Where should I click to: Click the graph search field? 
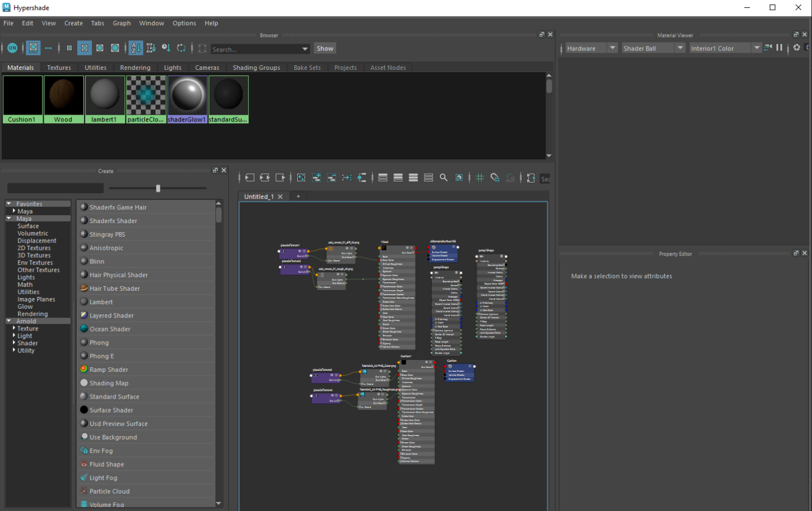[x=546, y=179]
